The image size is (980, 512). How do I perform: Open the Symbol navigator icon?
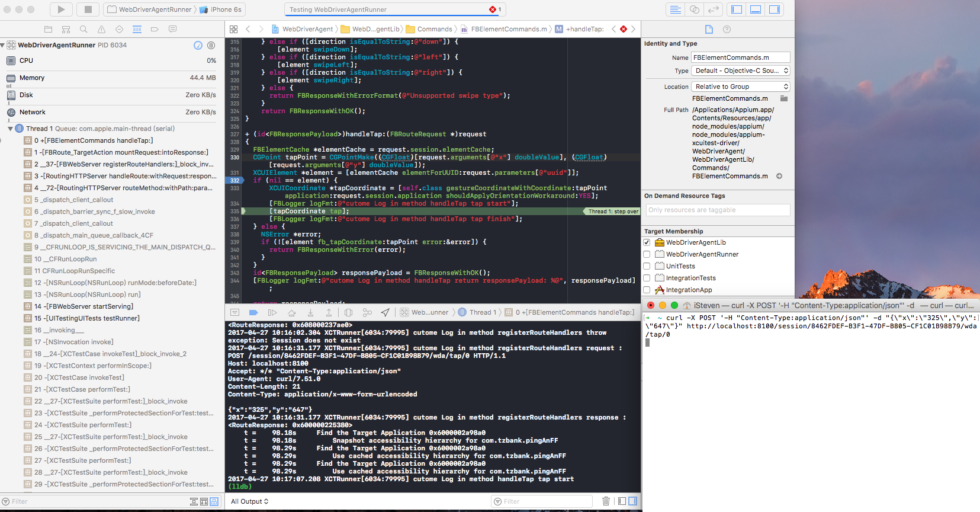pos(66,29)
